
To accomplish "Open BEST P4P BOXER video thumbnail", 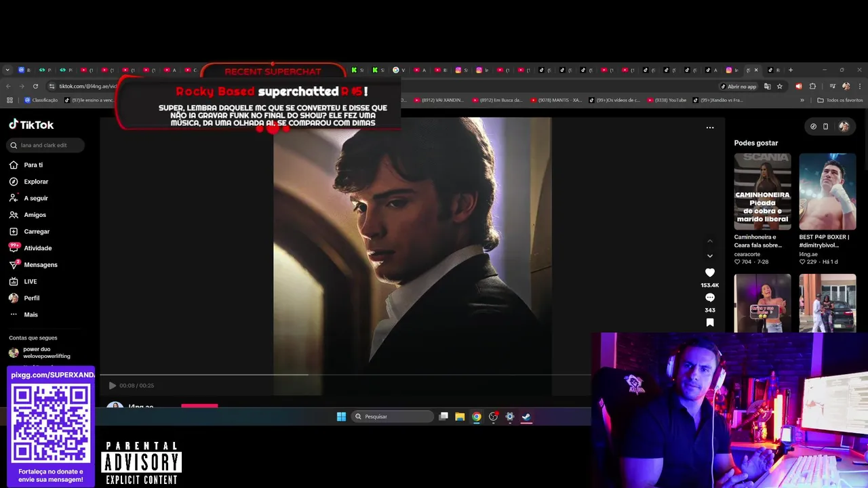I will point(827,191).
